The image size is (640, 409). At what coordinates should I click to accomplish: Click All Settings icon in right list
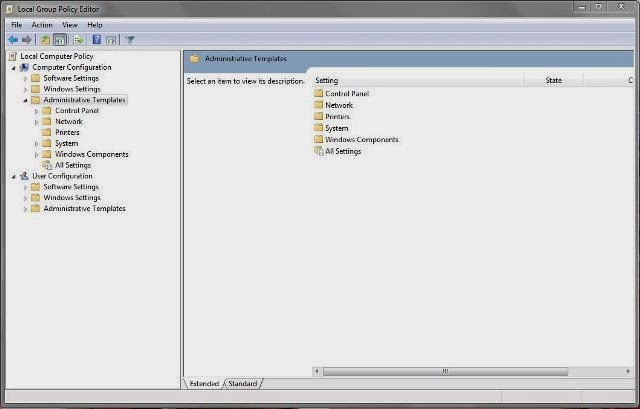[x=319, y=151]
